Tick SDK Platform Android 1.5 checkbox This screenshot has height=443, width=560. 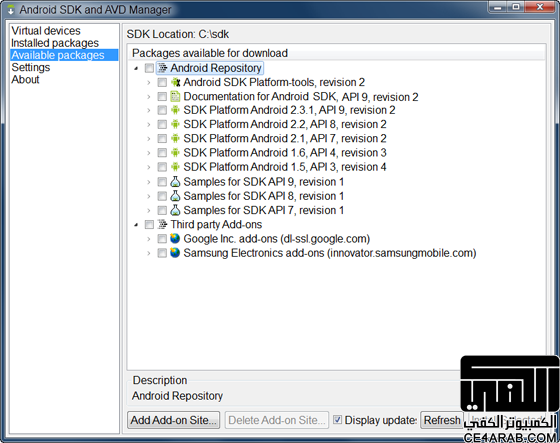[162, 167]
